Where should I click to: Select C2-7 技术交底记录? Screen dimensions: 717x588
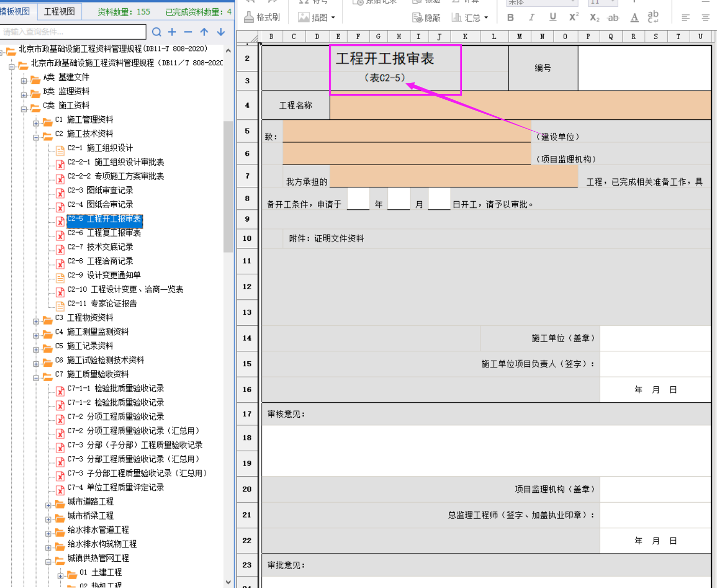tap(100, 247)
